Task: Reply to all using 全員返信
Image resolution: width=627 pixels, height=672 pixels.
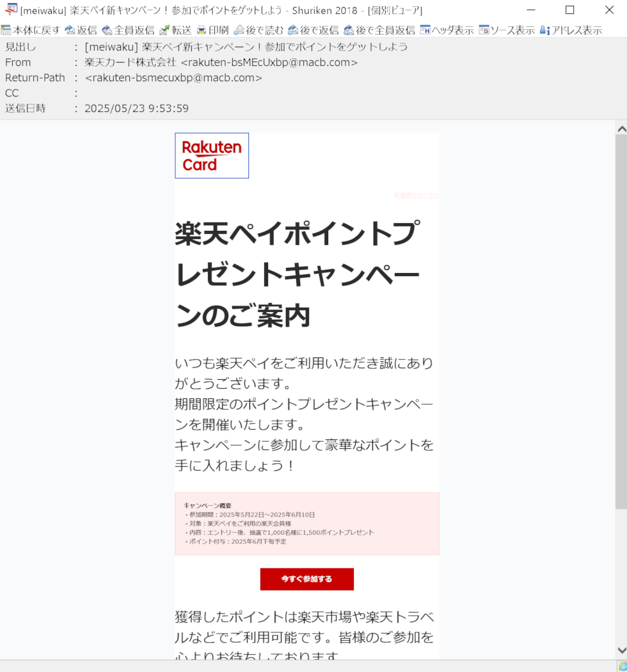Action: (128, 30)
